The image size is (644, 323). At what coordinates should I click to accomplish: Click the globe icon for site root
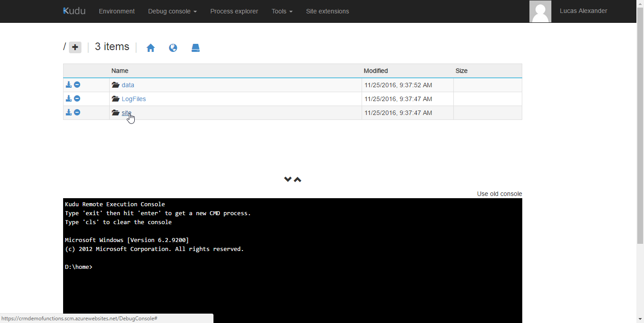[173, 48]
